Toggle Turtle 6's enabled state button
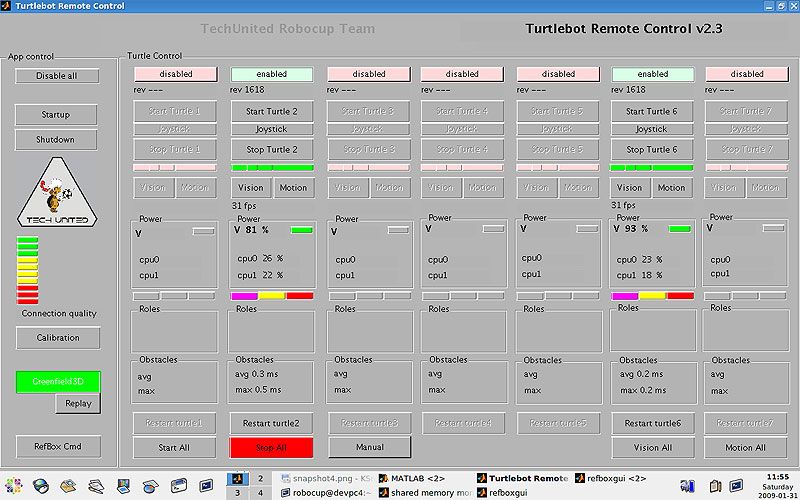 pyautogui.click(x=652, y=74)
